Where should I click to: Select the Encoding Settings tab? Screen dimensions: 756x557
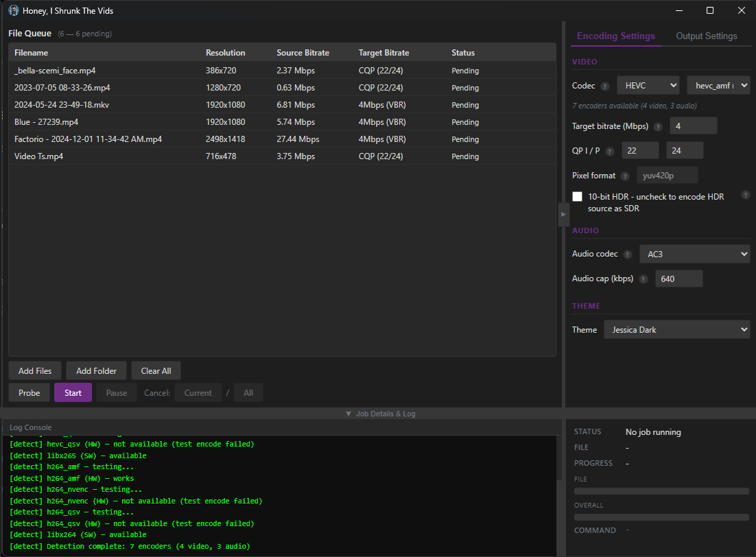(x=615, y=36)
